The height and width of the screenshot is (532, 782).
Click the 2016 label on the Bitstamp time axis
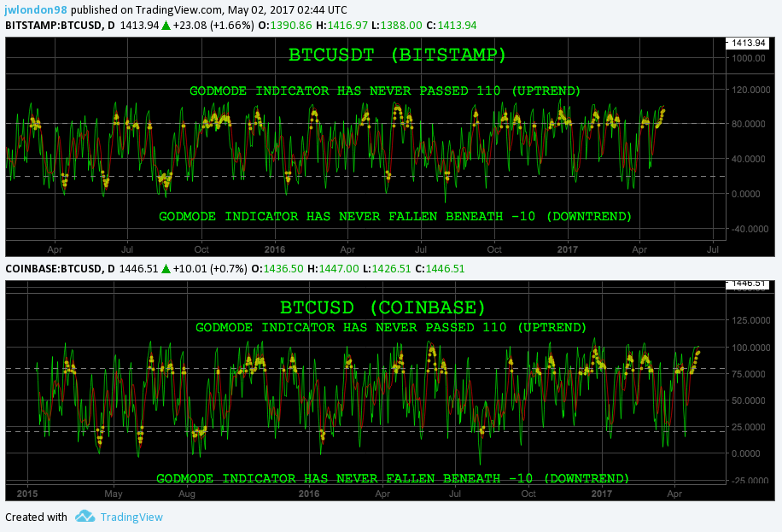275,249
